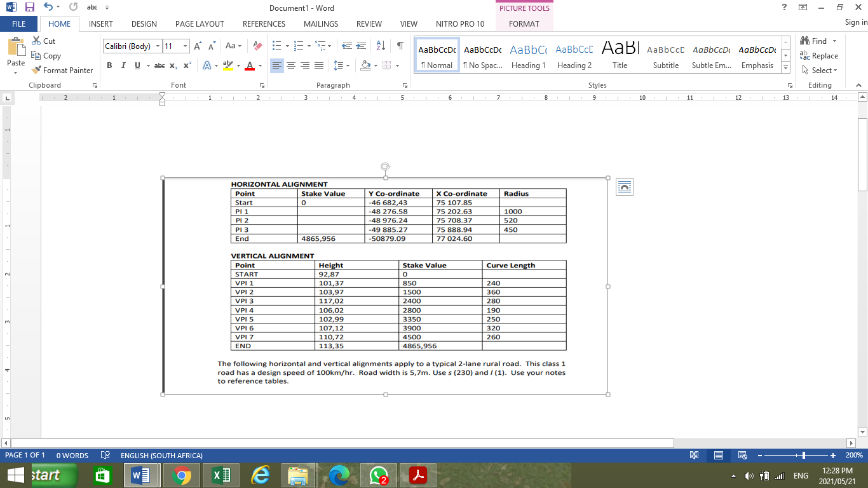868x488 pixels.
Task: Justify the paragraph text
Action: tap(319, 65)
